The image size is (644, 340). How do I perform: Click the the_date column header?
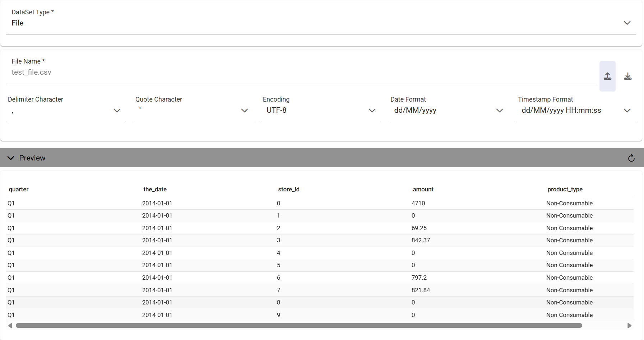coord(155,189)
